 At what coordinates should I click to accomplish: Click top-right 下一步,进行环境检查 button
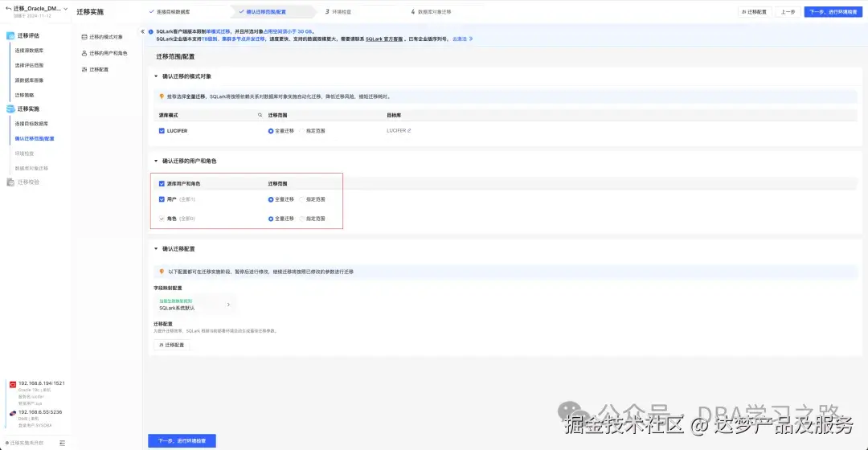[833, 11]
